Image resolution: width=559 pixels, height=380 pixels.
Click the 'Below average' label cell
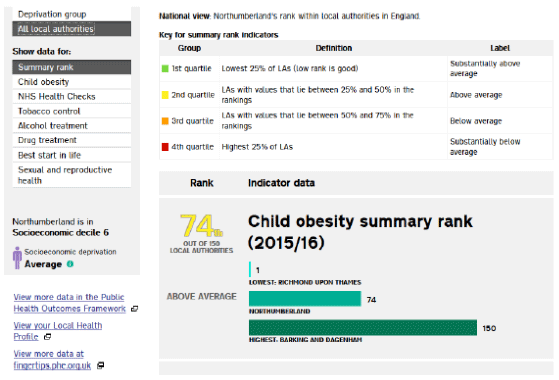(x=500, y=121)
